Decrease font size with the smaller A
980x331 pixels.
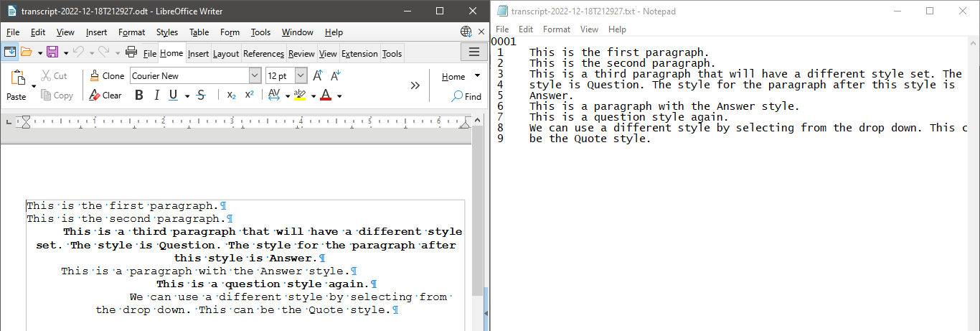[x=336, y=75]
